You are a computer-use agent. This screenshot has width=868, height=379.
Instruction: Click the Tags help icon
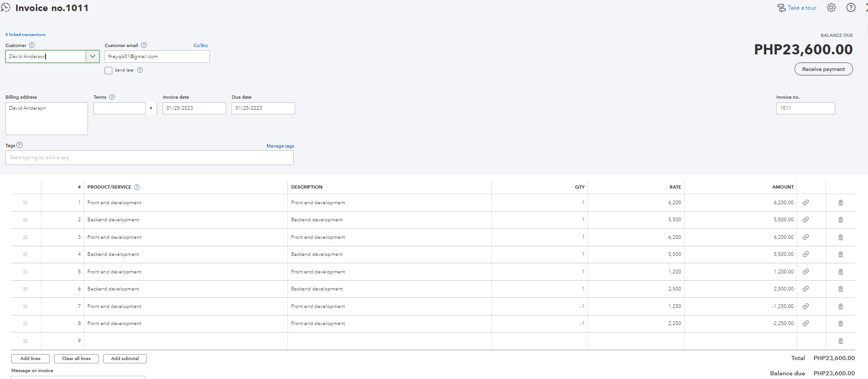[19, 145]
